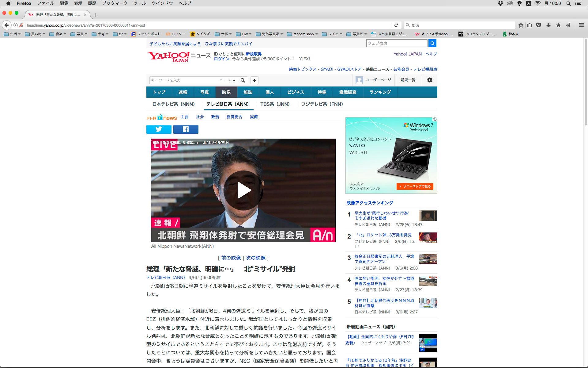
Task: Play the news video
Action: pyautogui.click(x=243, y=190)
